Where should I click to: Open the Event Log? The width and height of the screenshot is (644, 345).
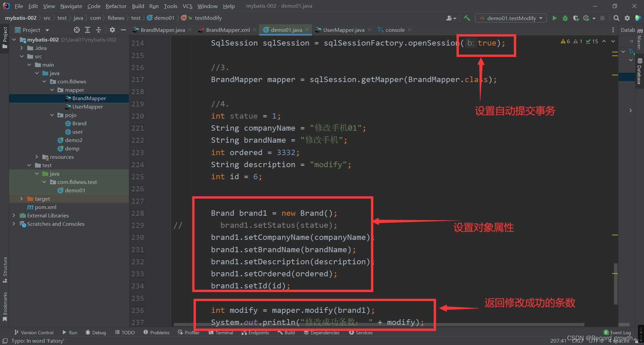click(x=617, y=333)
